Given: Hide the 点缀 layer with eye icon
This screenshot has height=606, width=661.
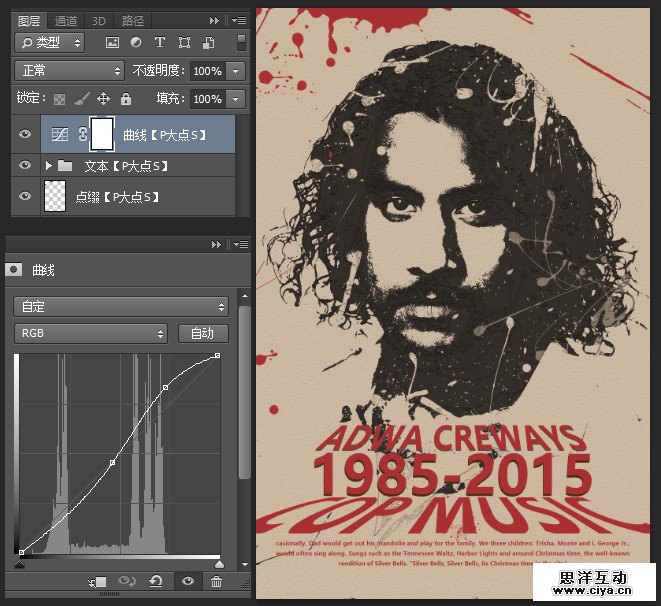Looking at the screenshot, I should [x=25, y=196].
